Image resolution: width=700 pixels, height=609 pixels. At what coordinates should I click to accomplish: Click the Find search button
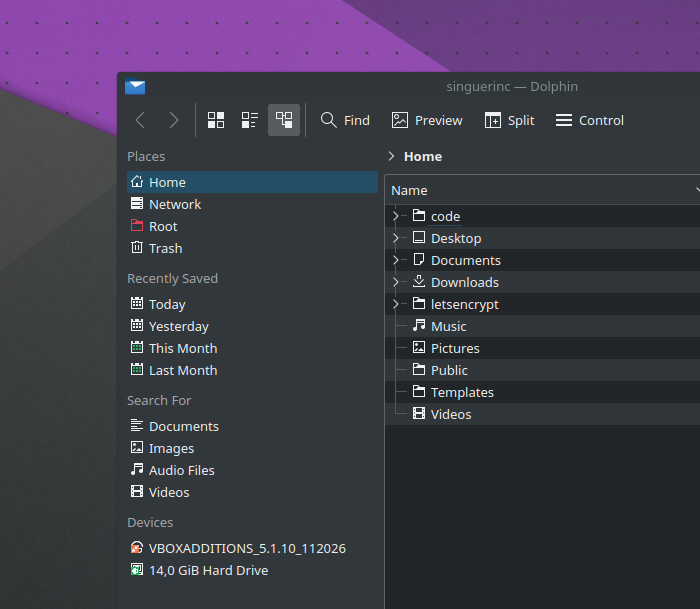(x=345, y=120)
